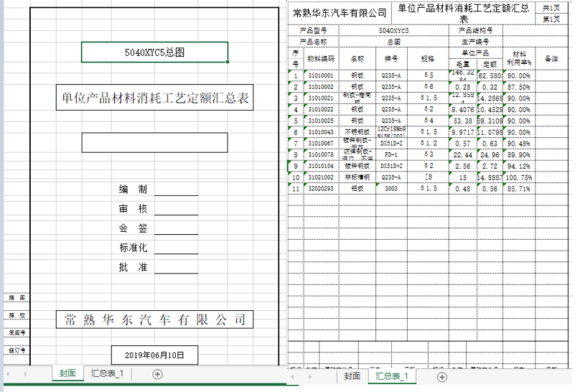Select gross weight cell 22.44
This screenshot has width=580, height=392.
[x=463, y=154]
